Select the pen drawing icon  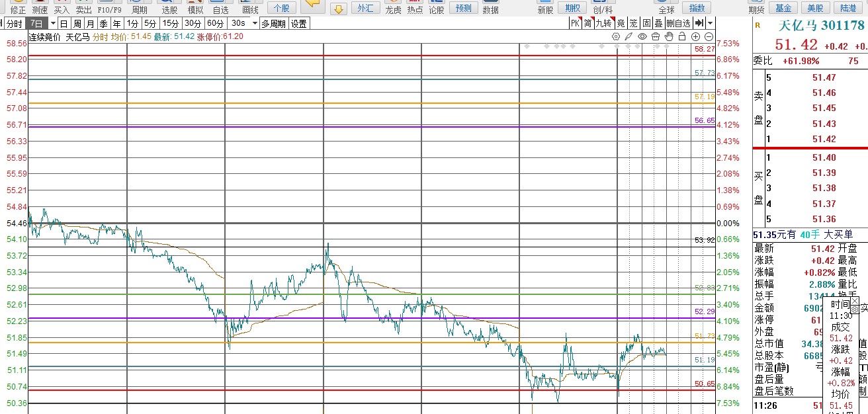629,36
